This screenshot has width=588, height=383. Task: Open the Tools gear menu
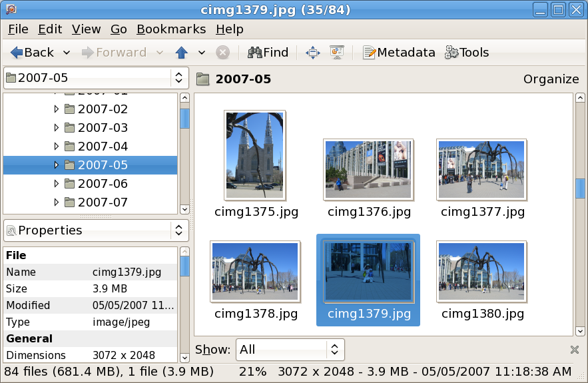point(467,53)
